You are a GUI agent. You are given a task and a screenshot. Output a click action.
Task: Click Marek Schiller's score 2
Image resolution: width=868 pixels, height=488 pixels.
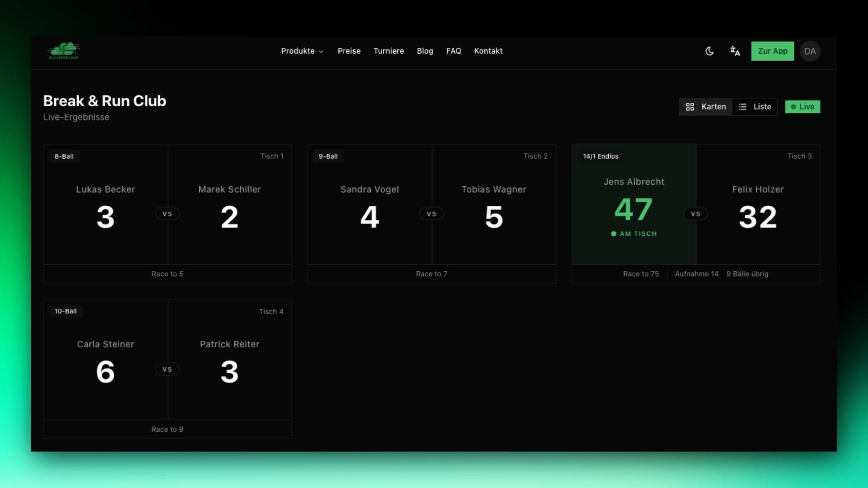230,217
